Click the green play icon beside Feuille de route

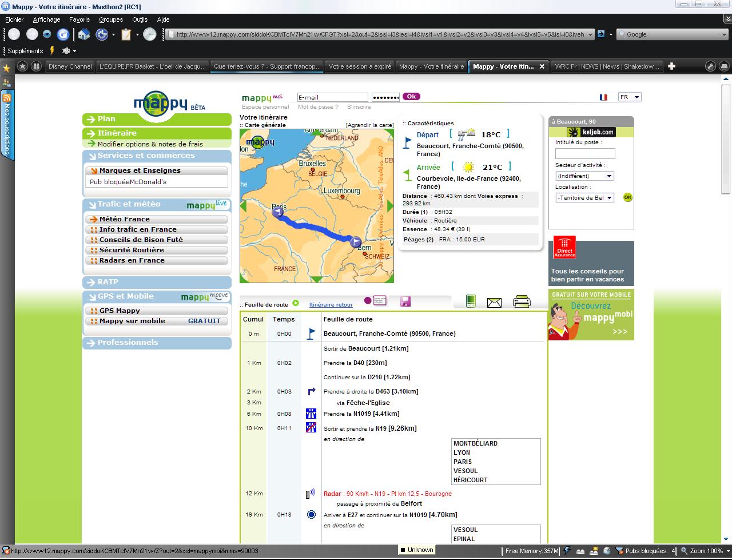(x=296, y=304)
